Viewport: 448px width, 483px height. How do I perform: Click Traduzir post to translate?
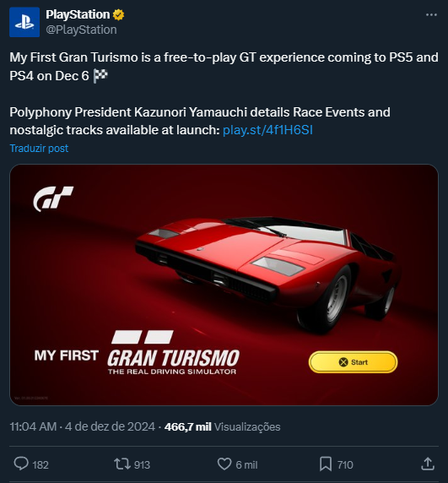coord(39,148)
